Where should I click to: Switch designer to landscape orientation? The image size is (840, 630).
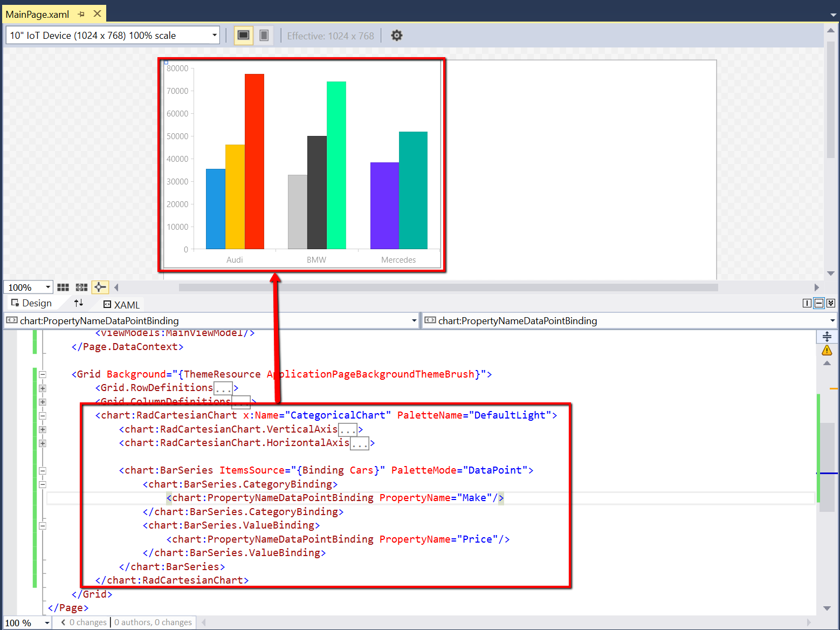tap(243, 36)
